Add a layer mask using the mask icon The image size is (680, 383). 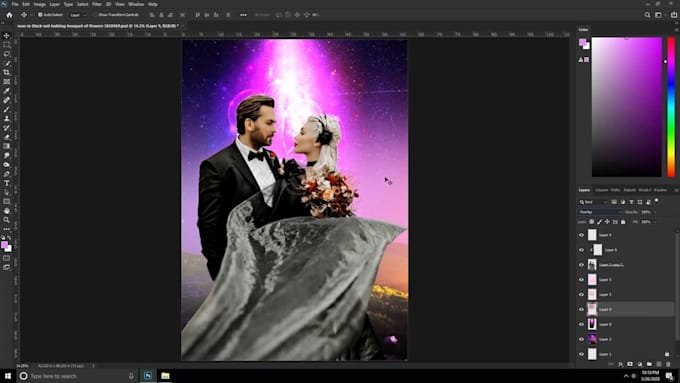[x=630, y=364]
